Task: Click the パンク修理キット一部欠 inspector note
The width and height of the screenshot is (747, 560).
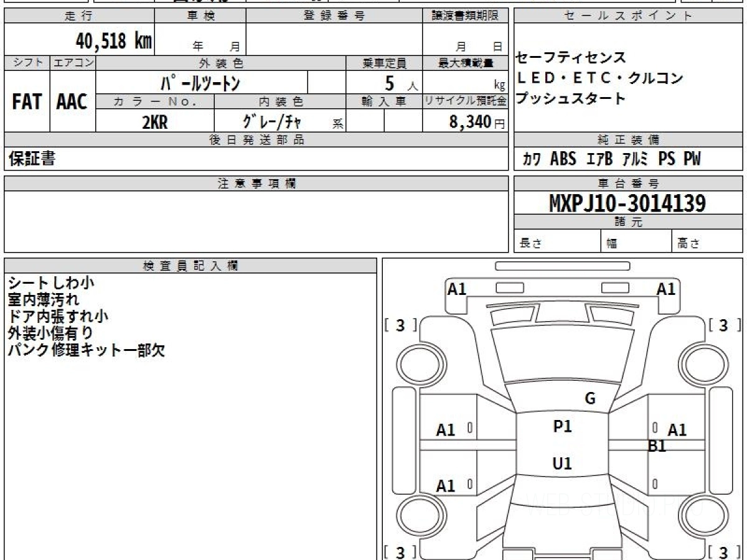Action: (x=87, y=350)
